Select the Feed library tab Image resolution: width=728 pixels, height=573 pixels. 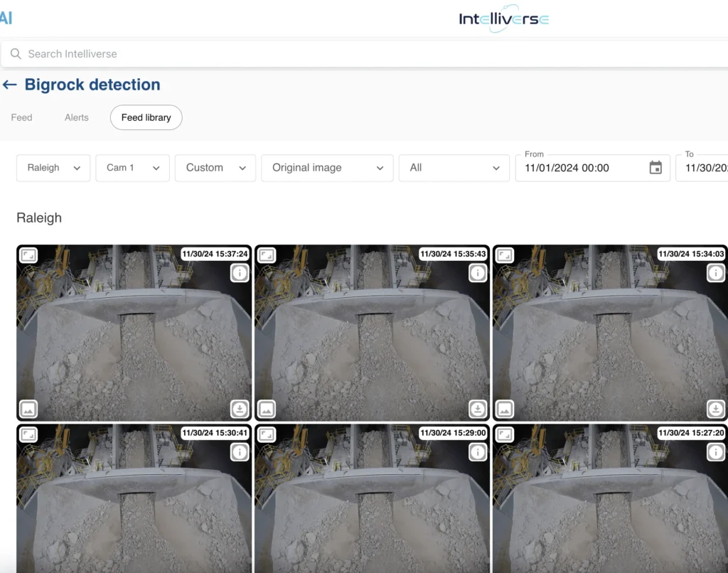click(146, 117)
